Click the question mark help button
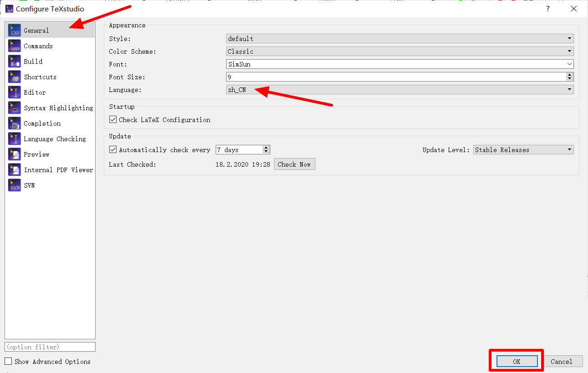 (x=548, y=9)
